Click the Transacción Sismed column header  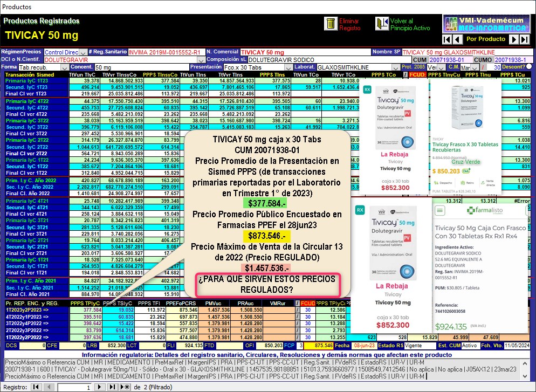pyautogui.click(x=30, y=74)
